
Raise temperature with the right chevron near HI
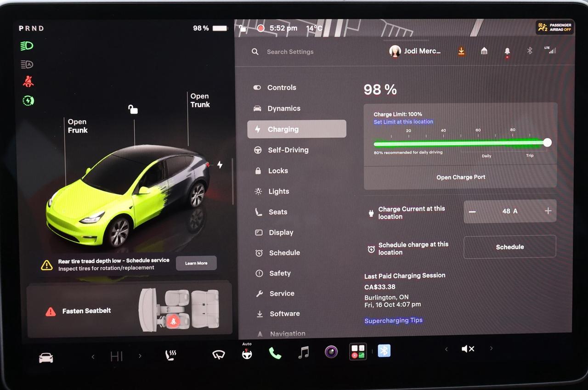[x=140, y=356]
